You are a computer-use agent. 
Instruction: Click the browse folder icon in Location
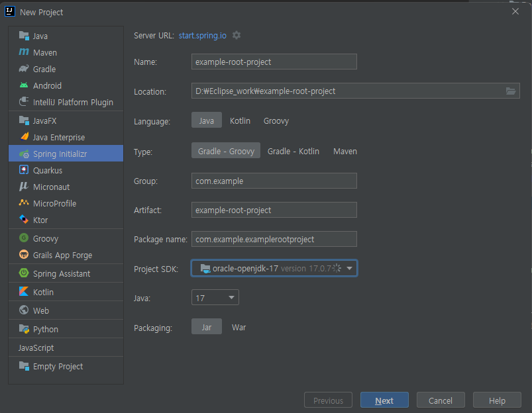[511, 91]
